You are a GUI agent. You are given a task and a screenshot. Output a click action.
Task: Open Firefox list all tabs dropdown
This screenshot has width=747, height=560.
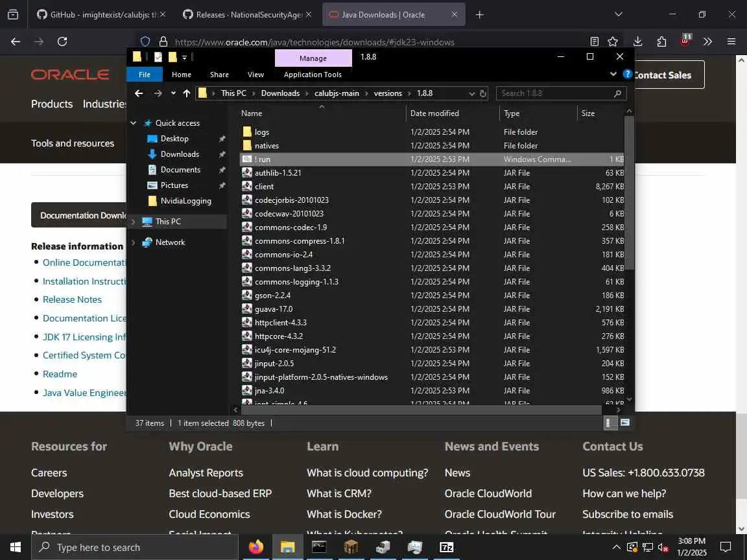[x=619, y=14]
